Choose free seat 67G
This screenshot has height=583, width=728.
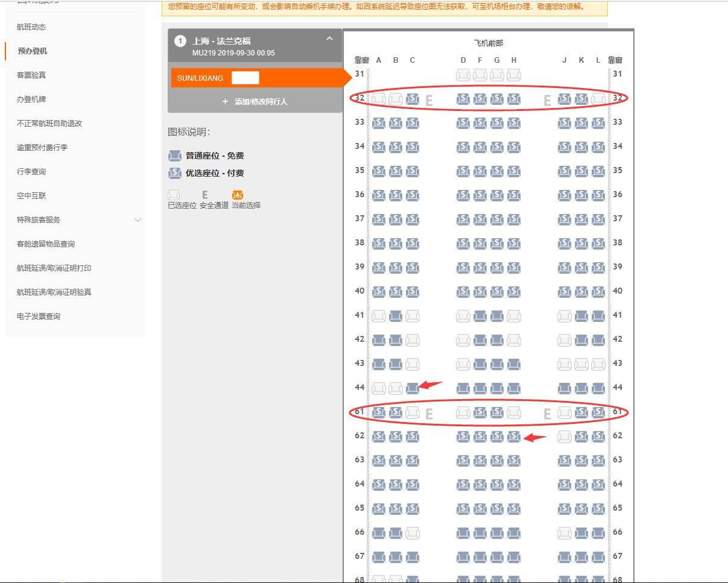[x=497, y=557]
